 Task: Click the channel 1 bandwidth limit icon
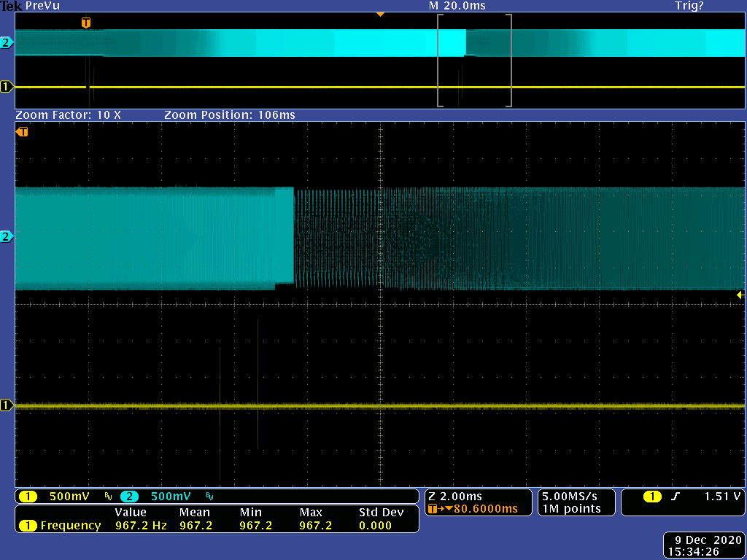pyautogui.click(x=108, y=497)
